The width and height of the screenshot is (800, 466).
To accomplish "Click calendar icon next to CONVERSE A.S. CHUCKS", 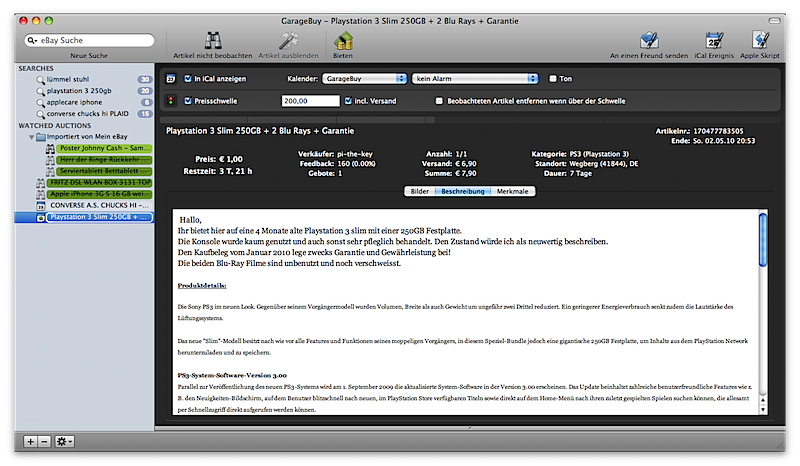I will click(x=41, y=206).
